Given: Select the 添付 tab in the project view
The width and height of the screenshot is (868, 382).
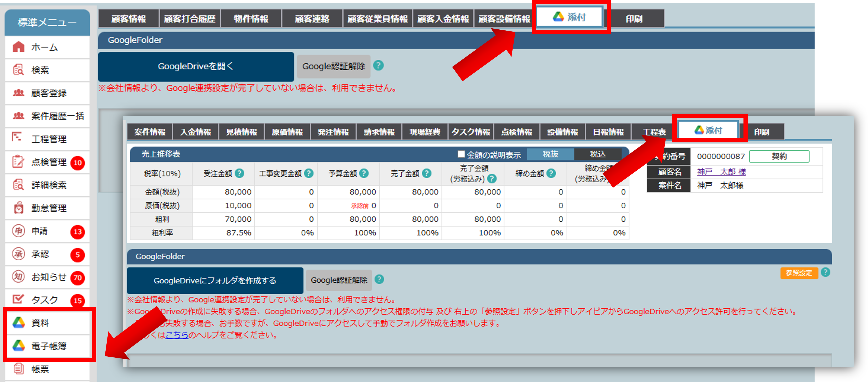Looking at the screenshot, I should click(x=708, y=130).
